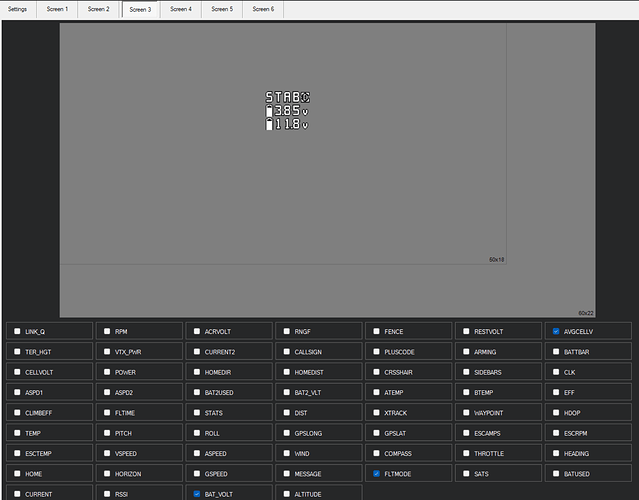639x500 pixels.
Task: Enable the STATS checkbox
Action: click(x=197, y=413)
